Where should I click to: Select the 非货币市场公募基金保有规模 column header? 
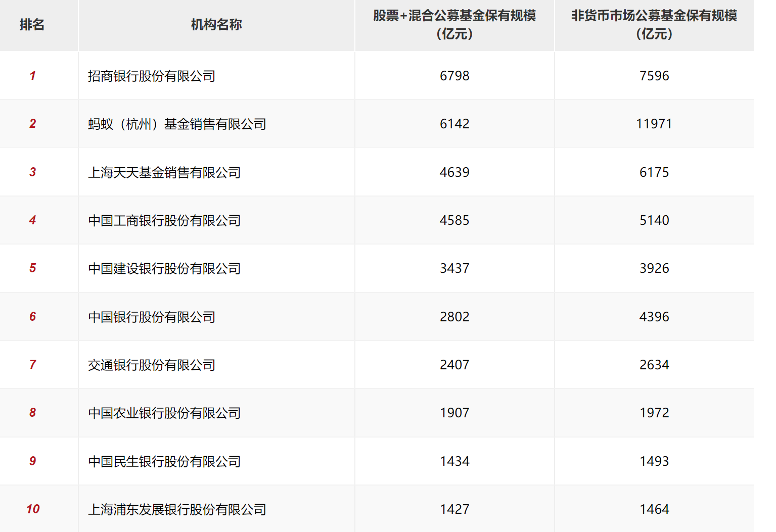(654, 25)
